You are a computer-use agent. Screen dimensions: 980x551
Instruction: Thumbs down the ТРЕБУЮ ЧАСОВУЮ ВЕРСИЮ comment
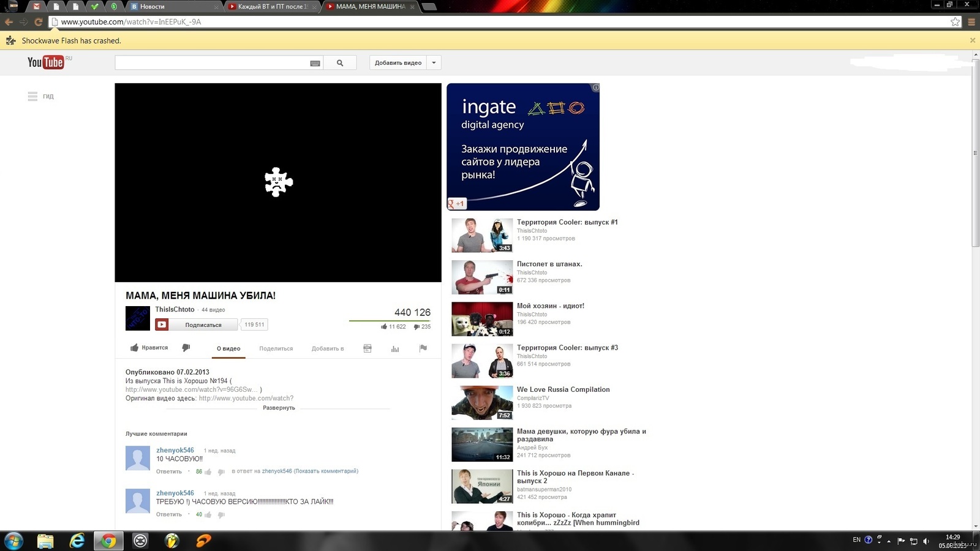(221, 515)
